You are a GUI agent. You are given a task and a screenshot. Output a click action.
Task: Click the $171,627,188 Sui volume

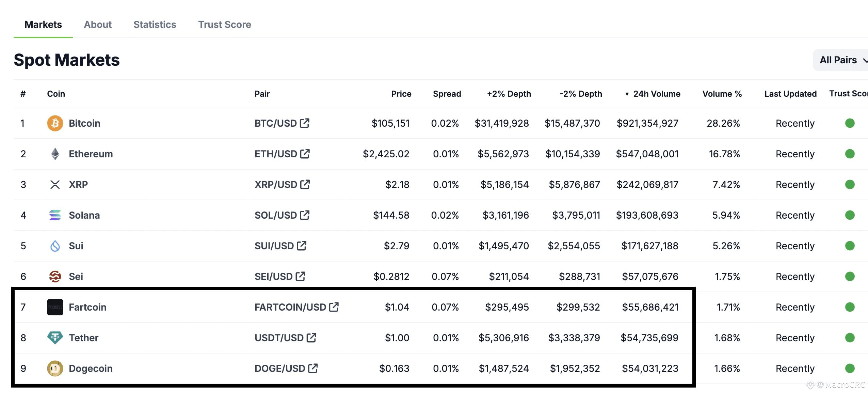click(650, 246)
